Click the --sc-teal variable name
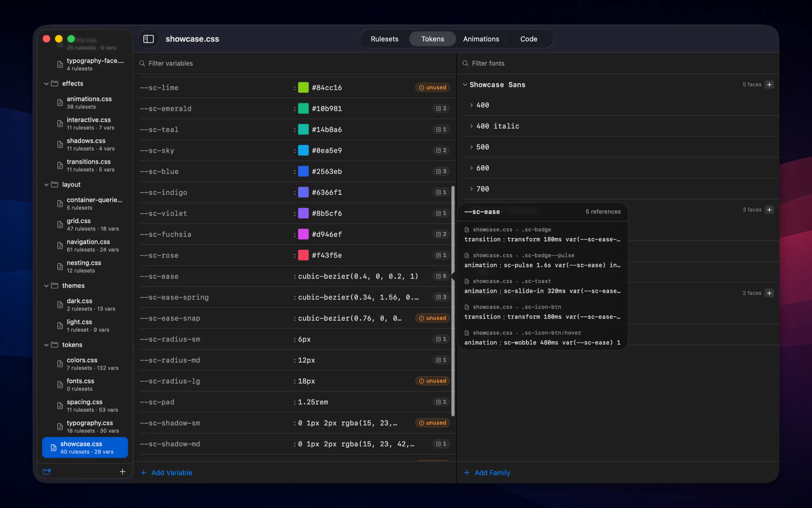812x508 pixels. pyautogui.click(x=159, y=130)
